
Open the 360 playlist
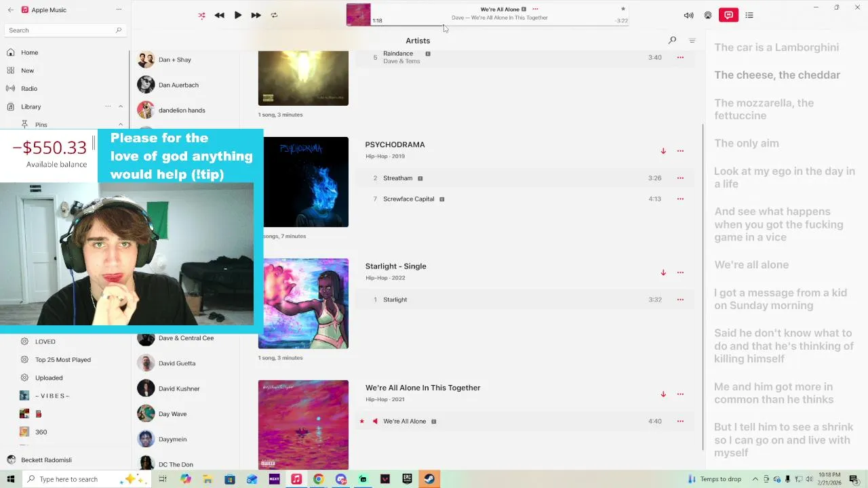(x=41, y=432)
